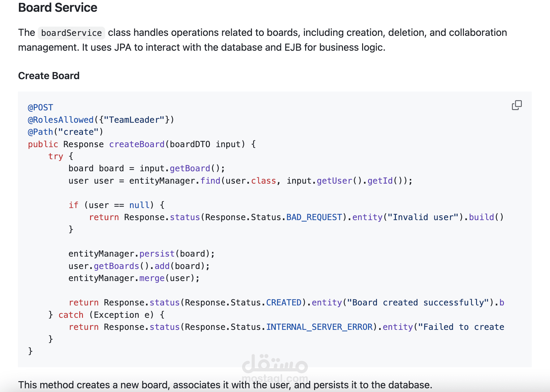Copy the Create Board code snippet

(517, 105)
